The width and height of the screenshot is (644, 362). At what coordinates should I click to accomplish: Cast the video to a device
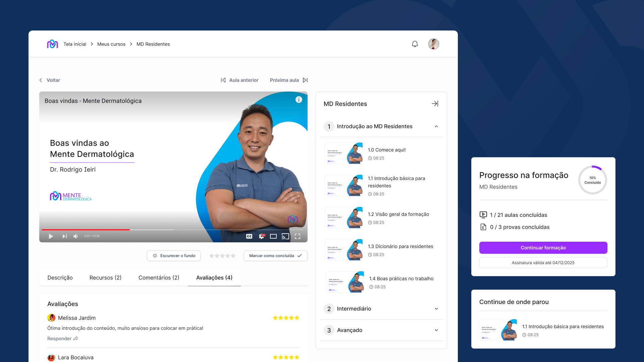point(285,236)
